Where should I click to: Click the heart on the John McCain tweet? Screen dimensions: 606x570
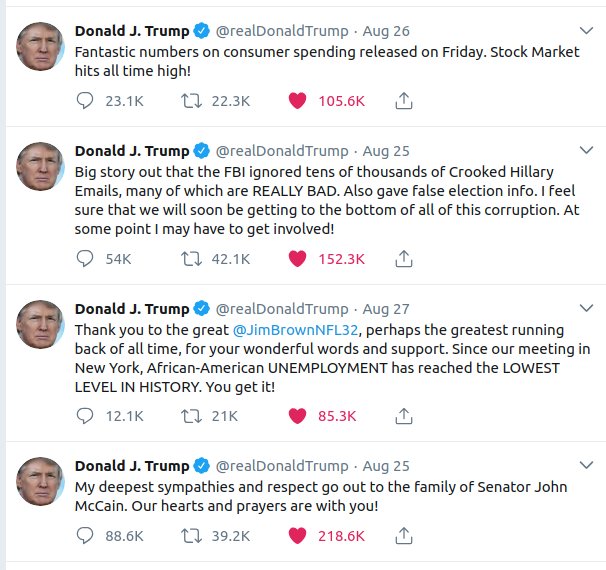pos(296,536)
